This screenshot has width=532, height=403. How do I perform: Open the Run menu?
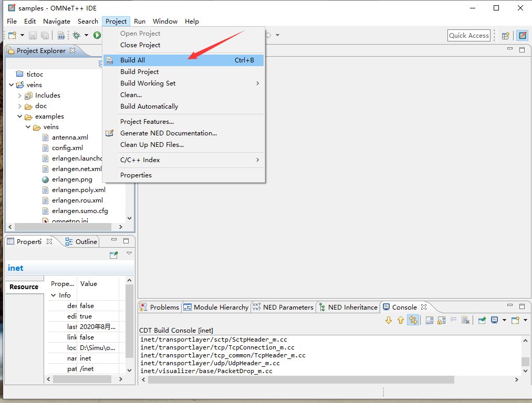pos(140,22)
